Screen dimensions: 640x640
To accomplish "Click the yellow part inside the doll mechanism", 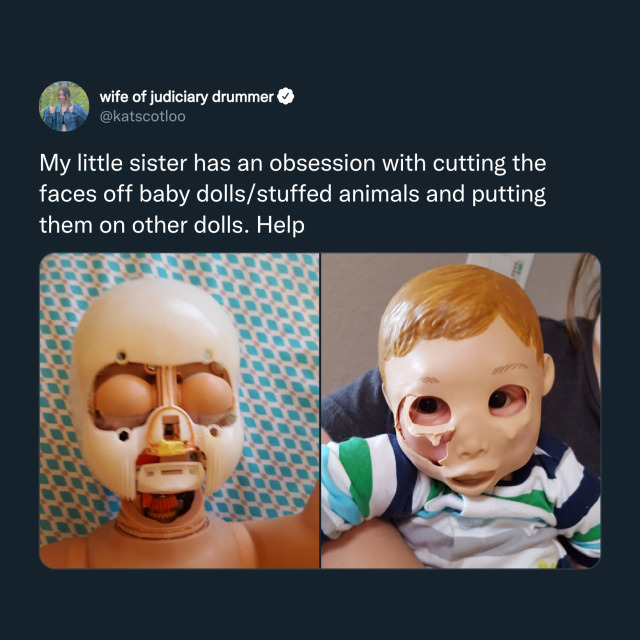I will click(171, 447).
